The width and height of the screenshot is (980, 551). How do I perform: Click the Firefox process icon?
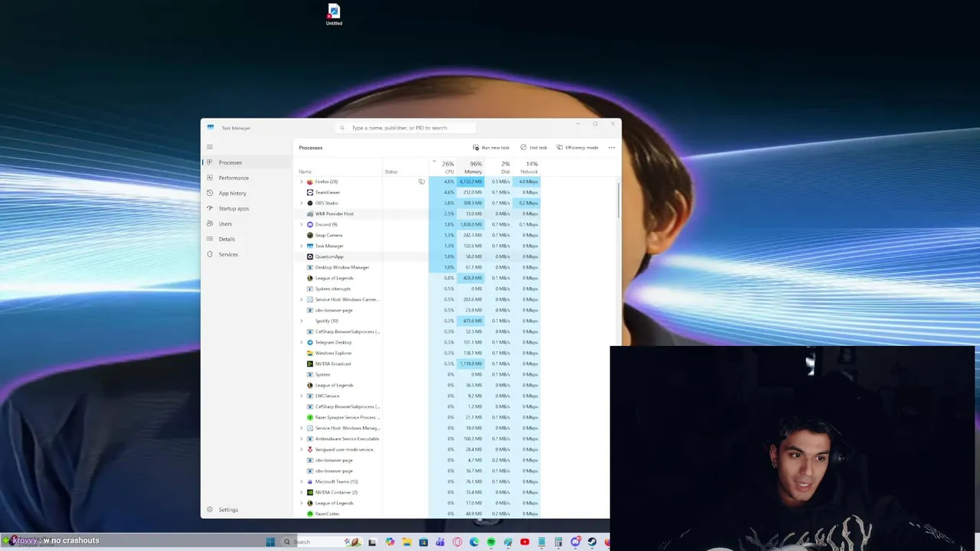(x=310, y=181)
